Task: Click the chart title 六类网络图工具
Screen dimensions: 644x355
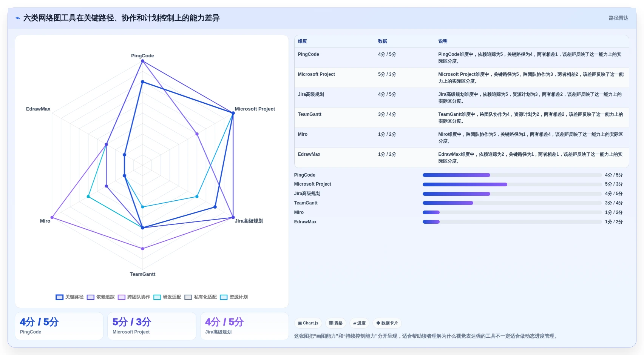Action: point(121,18)
